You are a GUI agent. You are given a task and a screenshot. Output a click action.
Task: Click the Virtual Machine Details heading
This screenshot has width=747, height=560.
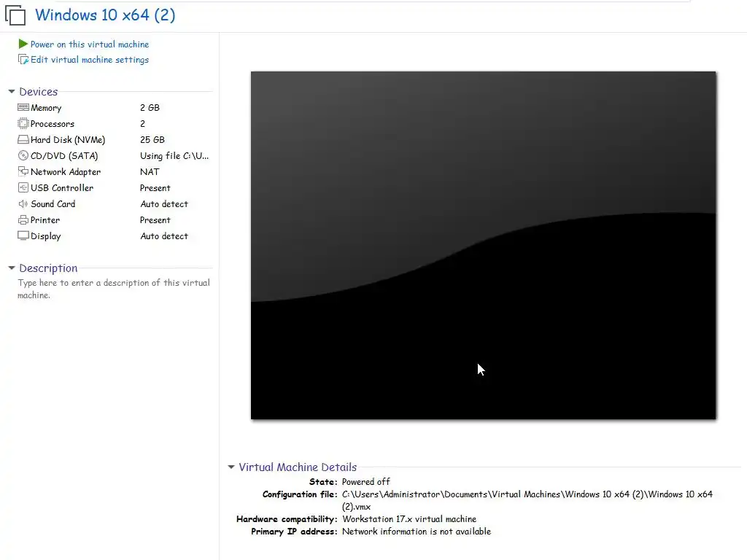click(x=298, y=467)
